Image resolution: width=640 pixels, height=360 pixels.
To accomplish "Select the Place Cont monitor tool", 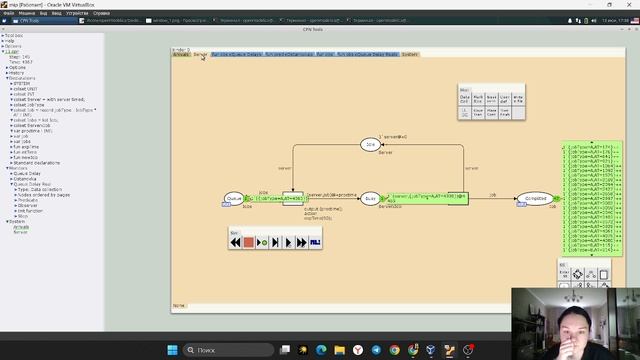I will [x=491, y=113].
